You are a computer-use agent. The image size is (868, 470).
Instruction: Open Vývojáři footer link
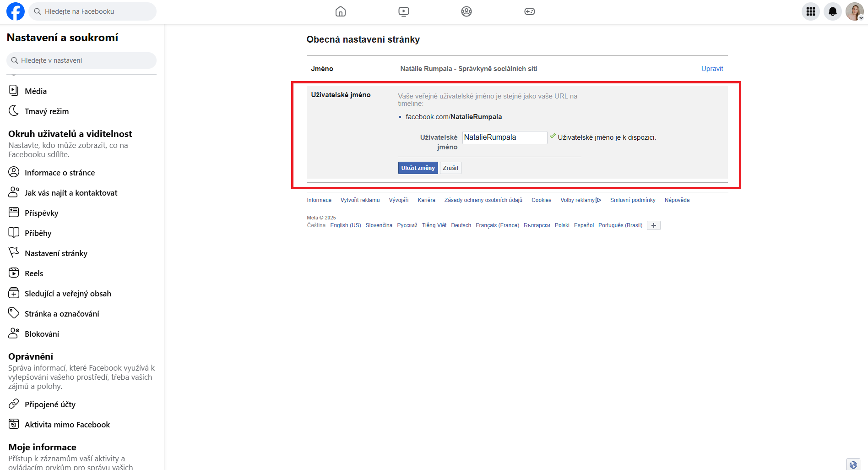coord(399,200)
